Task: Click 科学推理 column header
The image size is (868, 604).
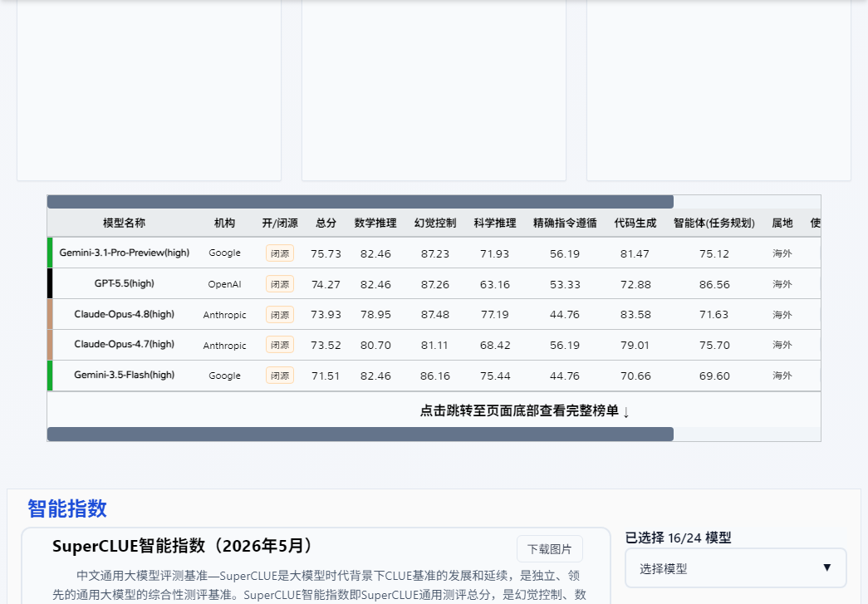Action: [495, 223]
